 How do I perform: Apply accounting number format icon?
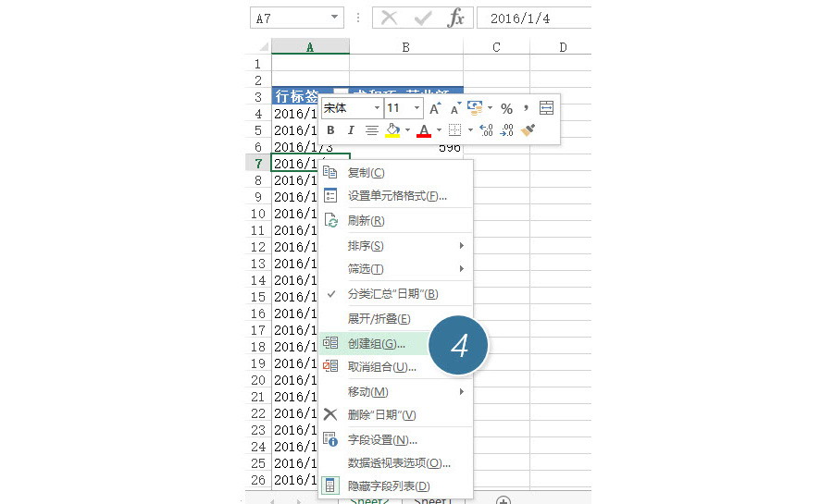pos(475,108)
